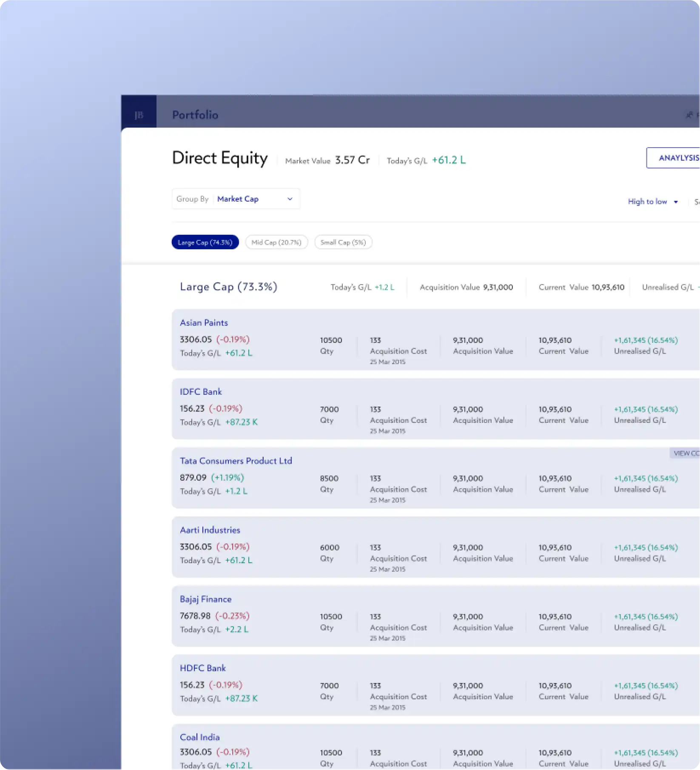Click IDFC Bank quantity 7000
The height and width of the screenshot is (770, 700).
click(329, 409)
